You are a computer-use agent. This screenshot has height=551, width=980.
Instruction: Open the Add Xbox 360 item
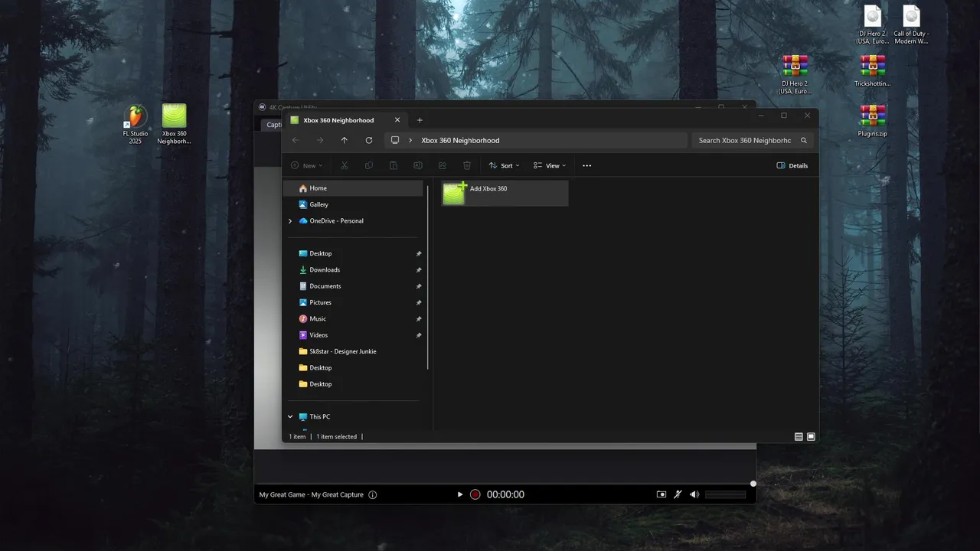(x=505, y=194)
